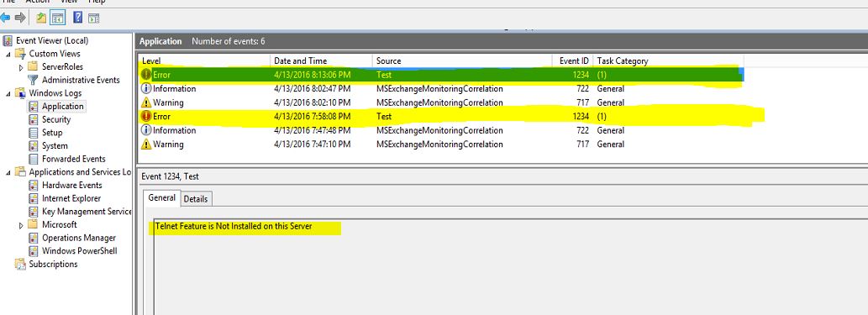Collapse the Windows Logs tree node
The width and height of the screenshot is (868, 315).
tap(8, 93)
